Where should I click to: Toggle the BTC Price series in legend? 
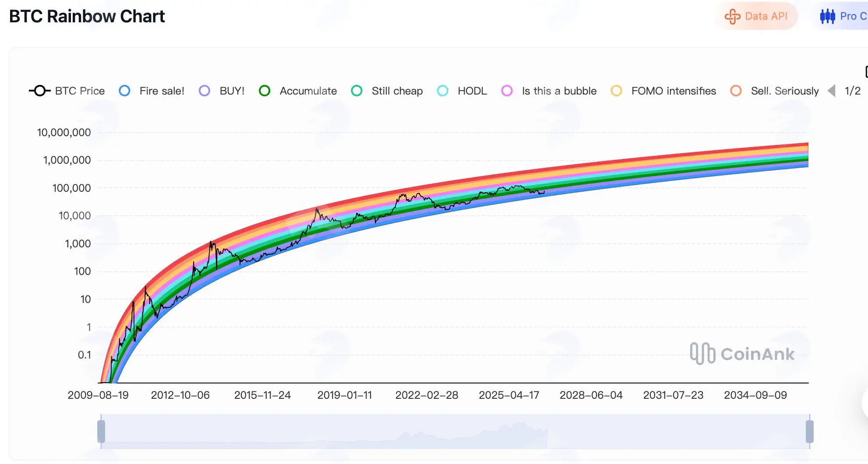click(67, 91)
